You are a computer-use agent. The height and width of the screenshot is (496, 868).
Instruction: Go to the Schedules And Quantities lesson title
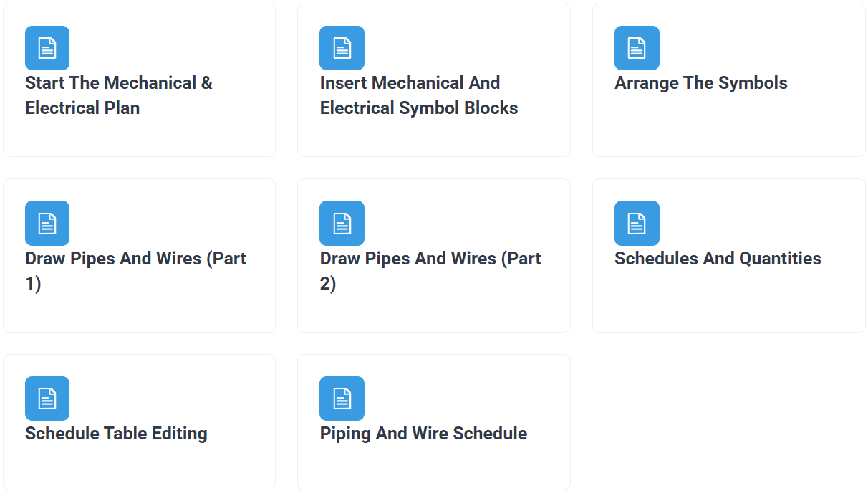tap(718, 258)
